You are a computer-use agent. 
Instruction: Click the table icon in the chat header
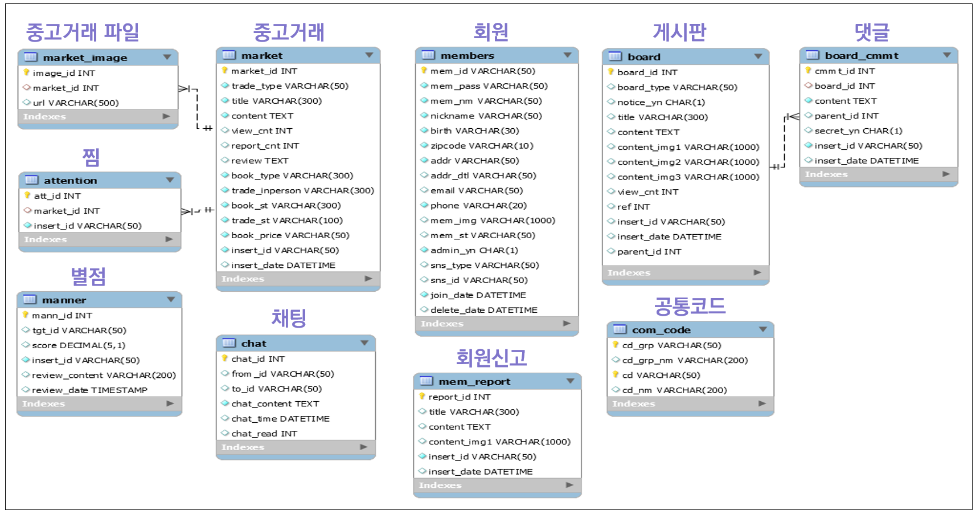coord(229,343)
